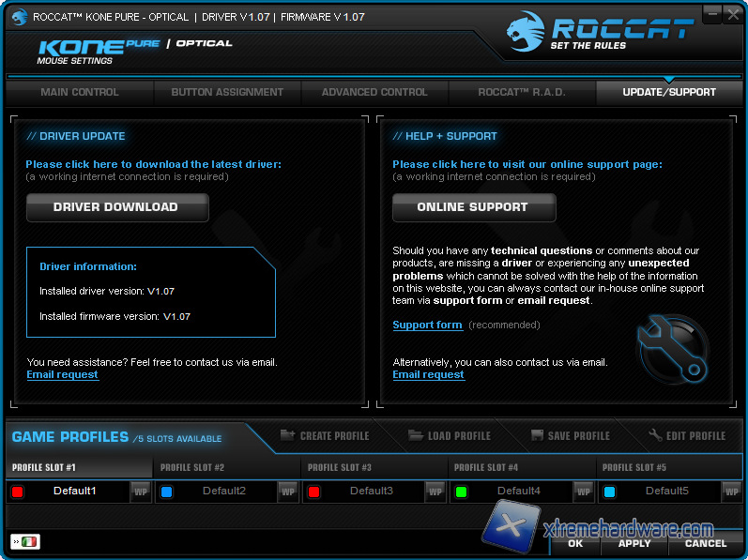Switch to the Main Control tab
This screenshot has height=560, width=748.
pyautogui.click(x=80, y=92)
